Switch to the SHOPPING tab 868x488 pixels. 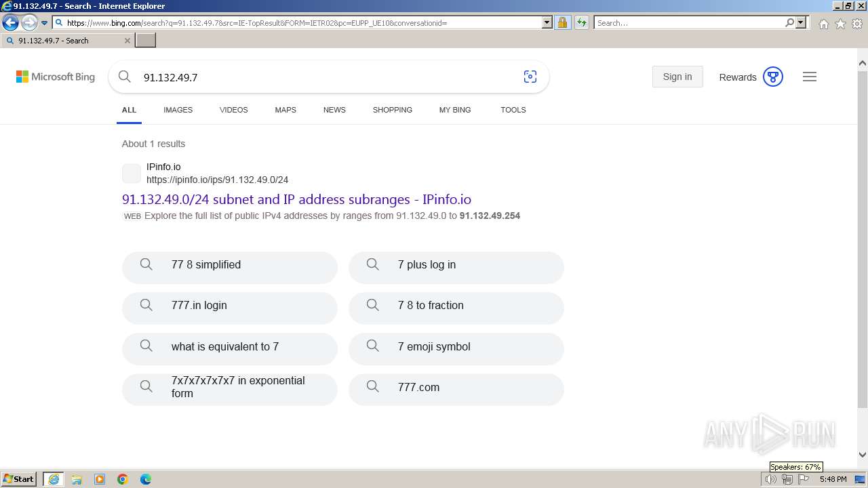393,110
